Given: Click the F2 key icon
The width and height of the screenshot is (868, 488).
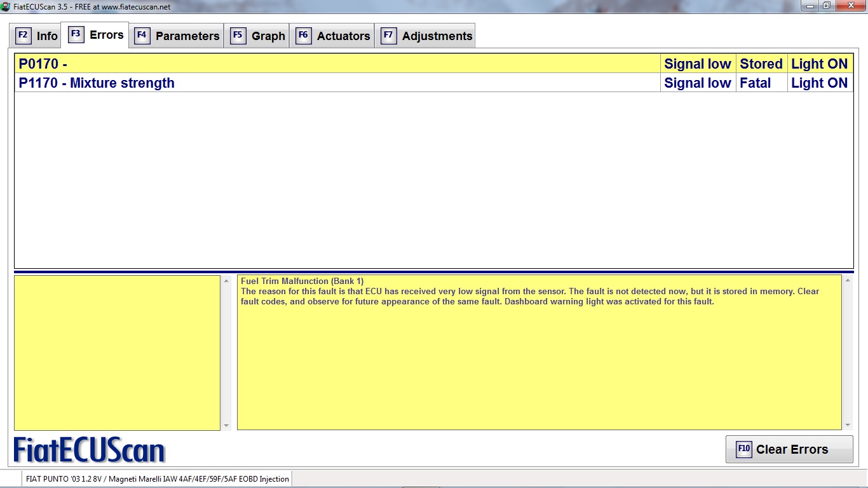Looking at the screenshot, I should (x=23, y=36).
